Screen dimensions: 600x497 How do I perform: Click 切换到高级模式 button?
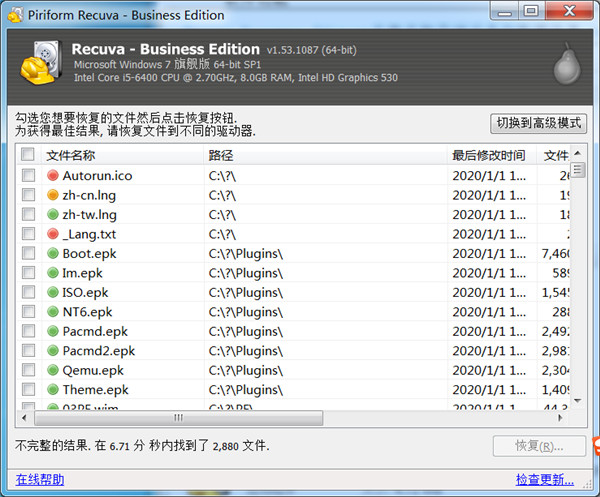coord(538,123)
